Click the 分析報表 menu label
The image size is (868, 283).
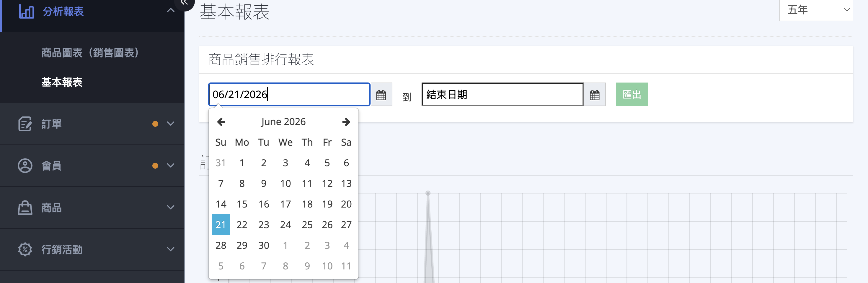pos(63,11)
